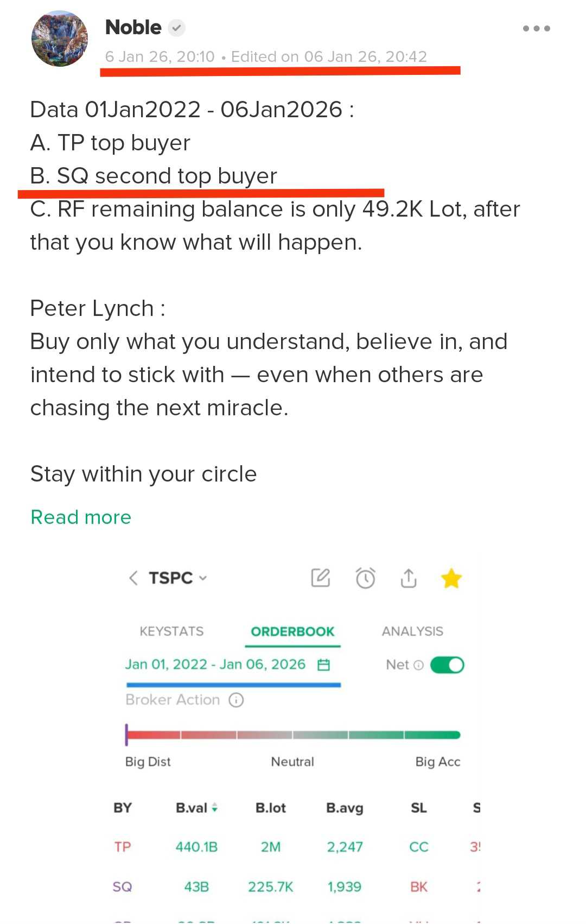Click the share upload icon
Image resolution: width=586 pixels, height=924 pixels.
click(409, 578)
